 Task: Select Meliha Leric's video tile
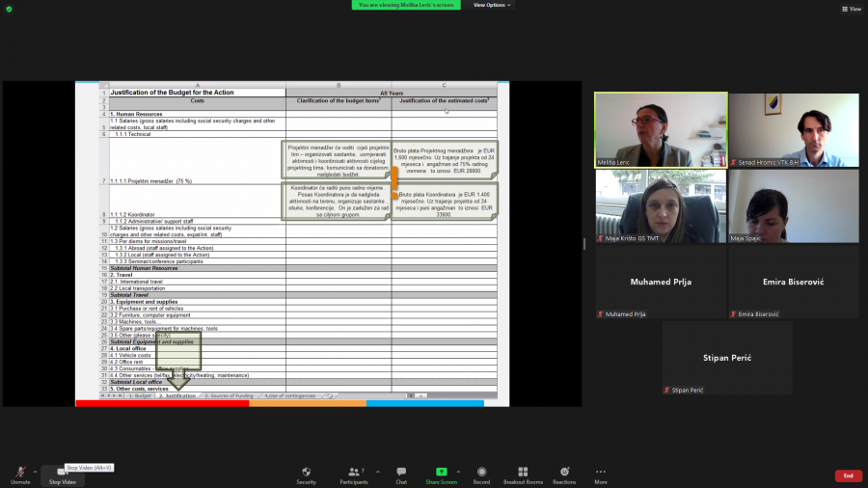[661, 130]
